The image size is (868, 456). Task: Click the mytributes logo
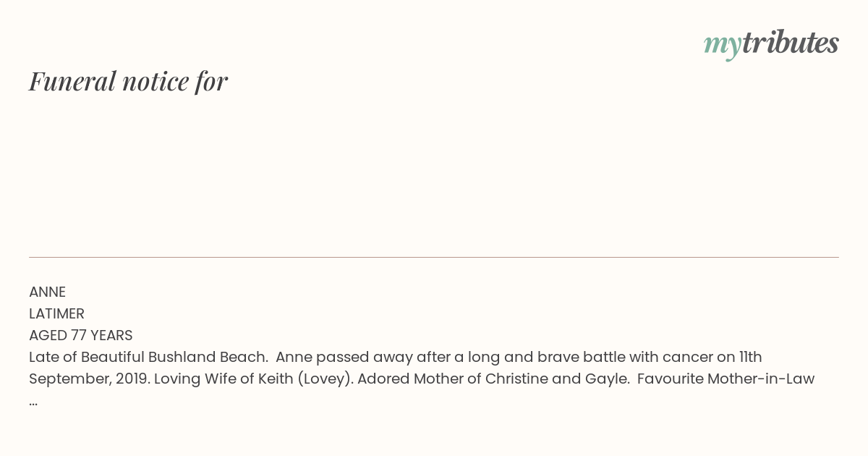point(771,44)
